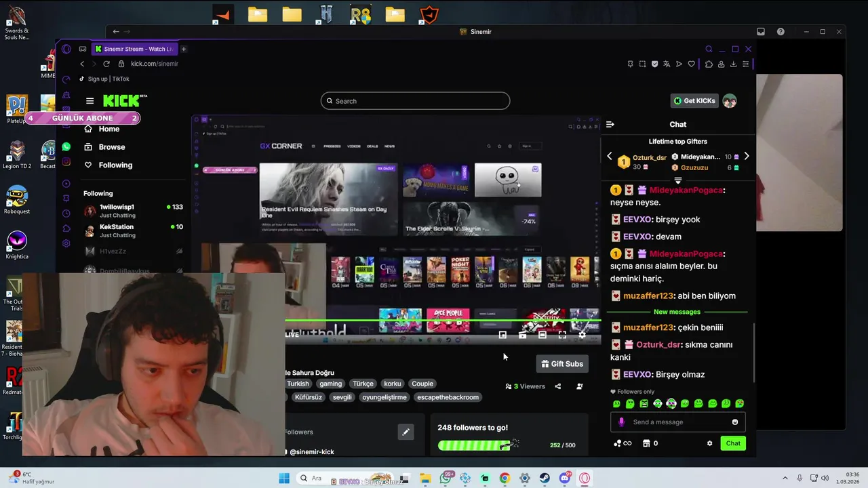
Task: Reload the kick.com page
Action: [x=106, y=64]
